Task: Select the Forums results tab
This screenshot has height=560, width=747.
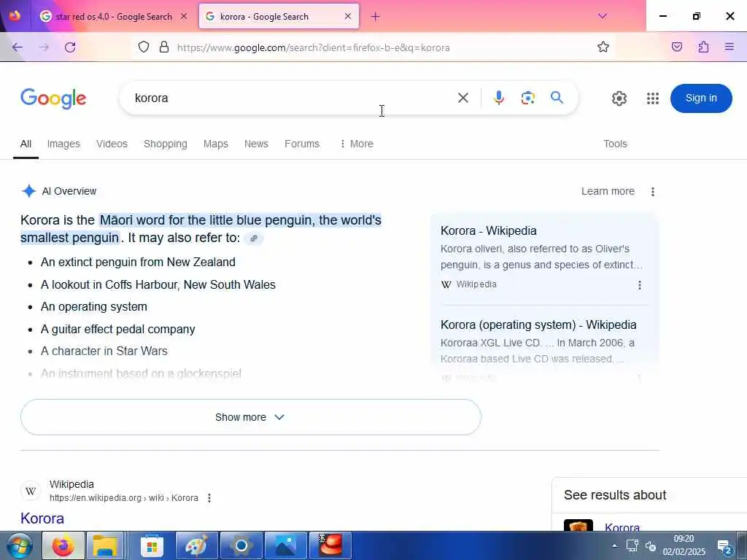Action: pyautogui.click(x=302, y=144)
